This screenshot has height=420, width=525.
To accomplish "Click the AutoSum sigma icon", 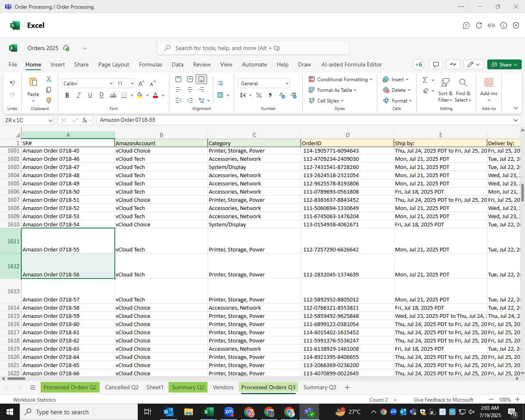I will point(425,80).
